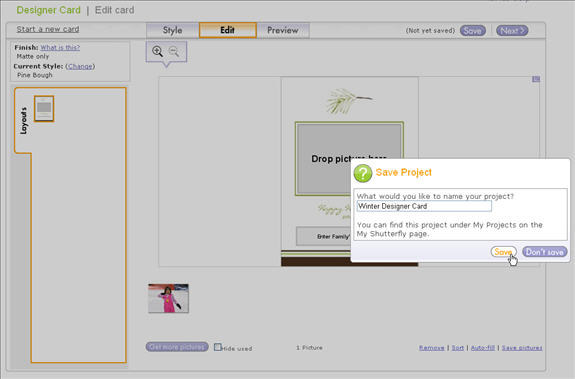This screenshot has height=379, width=575.
Task: Click the Auto-fill link
Action: coord(483,347)
